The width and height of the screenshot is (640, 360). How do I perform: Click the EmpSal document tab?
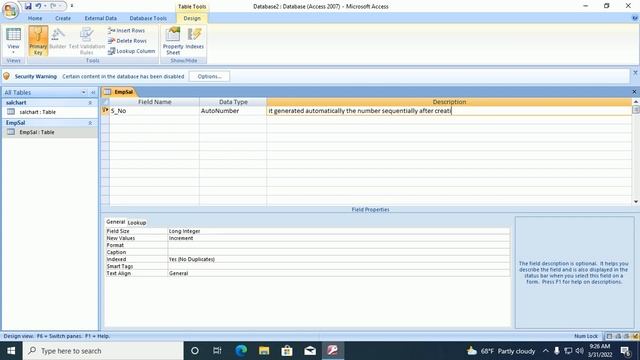tap(119, 92)
